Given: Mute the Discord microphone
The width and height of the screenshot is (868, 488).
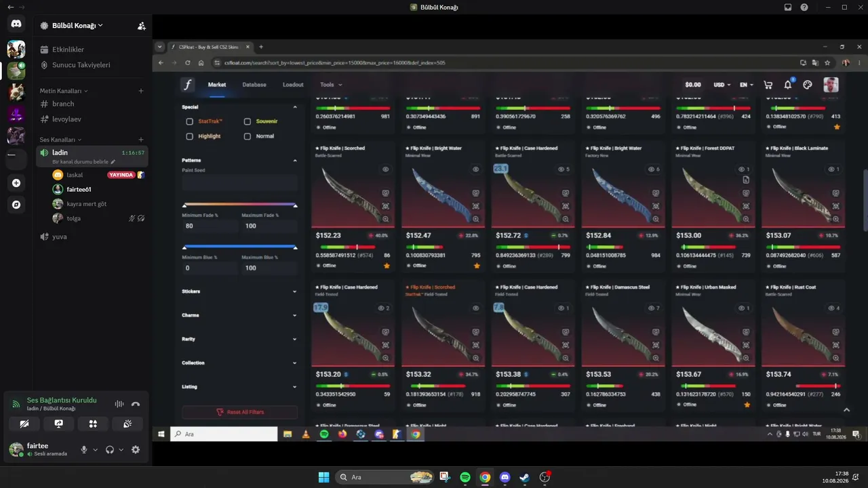Looking at the screenshot, I should [x=84, y=449].
